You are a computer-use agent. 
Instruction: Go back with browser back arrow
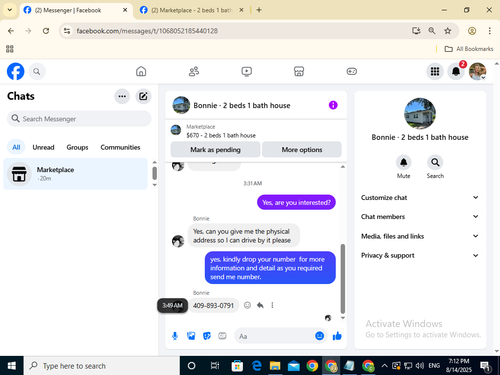11,31
